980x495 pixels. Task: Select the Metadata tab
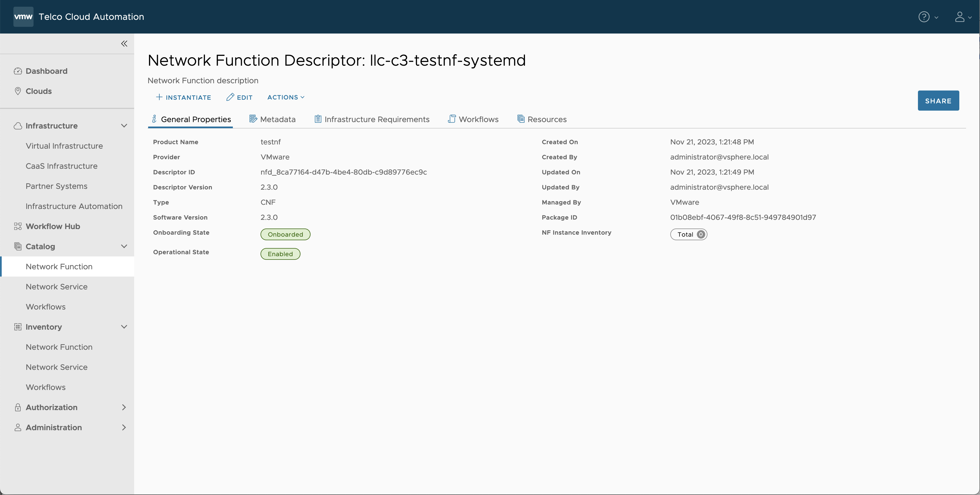point(272,119)
